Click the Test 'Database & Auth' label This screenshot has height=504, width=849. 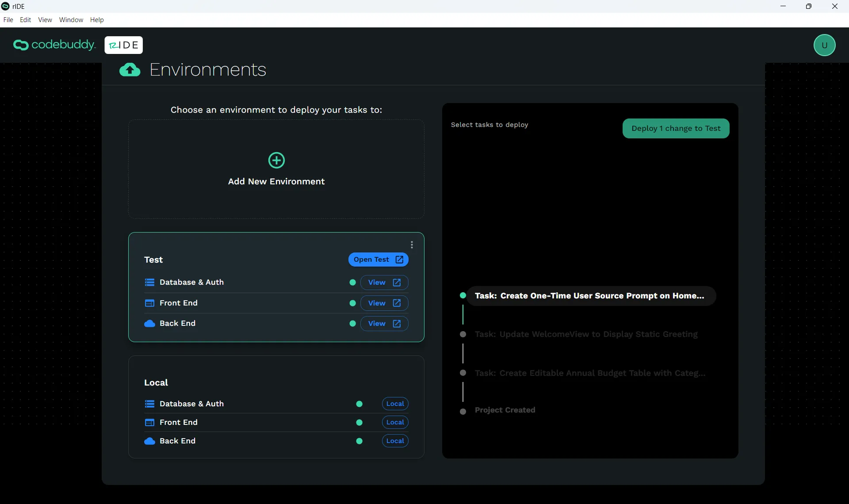tap(191, 283)
